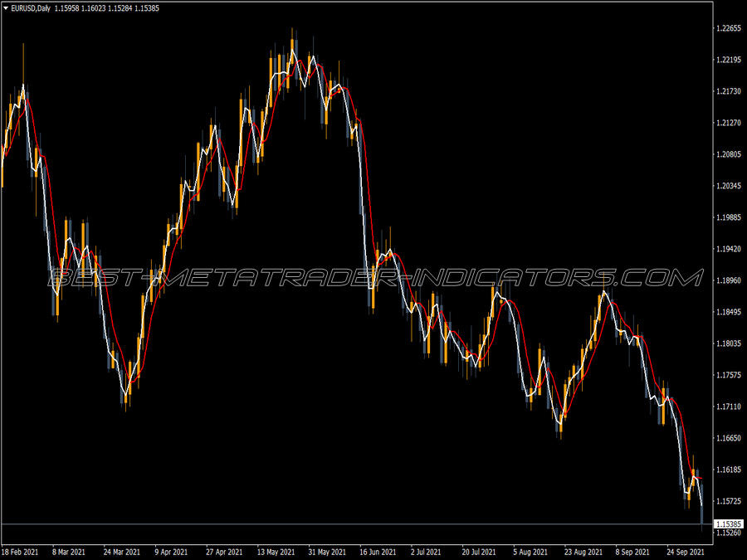Click the 31 May 2021 date label
The image size is (747, 560).
(327, 553)
